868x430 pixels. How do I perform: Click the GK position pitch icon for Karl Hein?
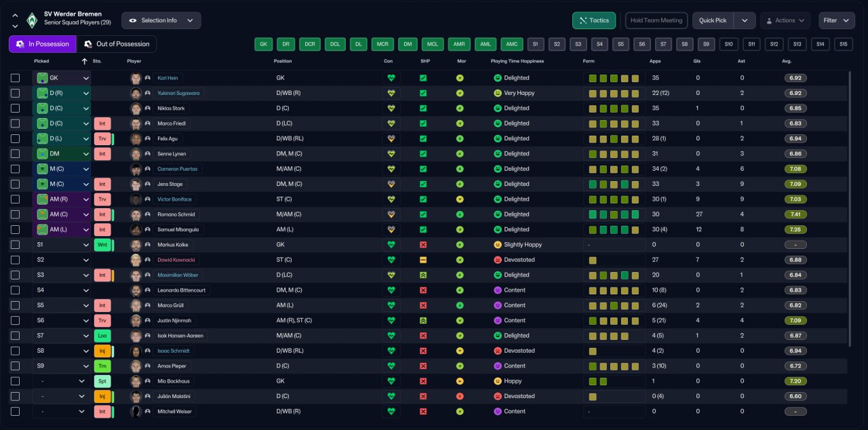(43, 78)
